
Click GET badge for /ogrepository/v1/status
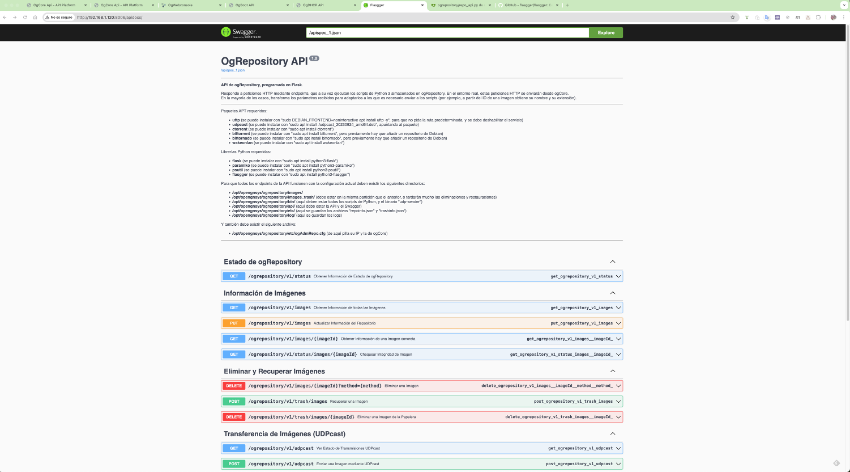[233, 276]
